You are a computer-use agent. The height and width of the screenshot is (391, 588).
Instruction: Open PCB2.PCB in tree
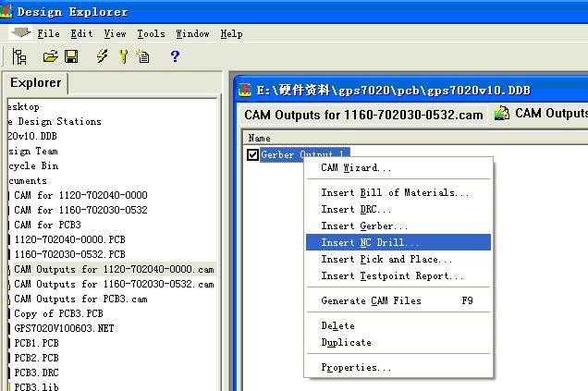(36, 358)
